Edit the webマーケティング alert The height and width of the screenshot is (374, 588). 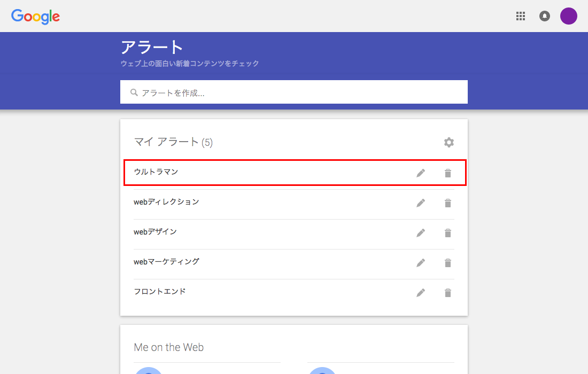[421, 263]
